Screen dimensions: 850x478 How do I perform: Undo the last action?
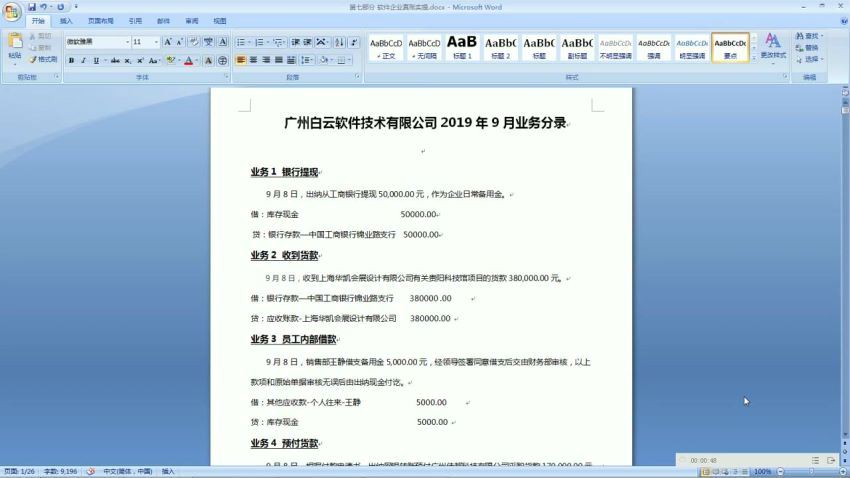[43, 7]
